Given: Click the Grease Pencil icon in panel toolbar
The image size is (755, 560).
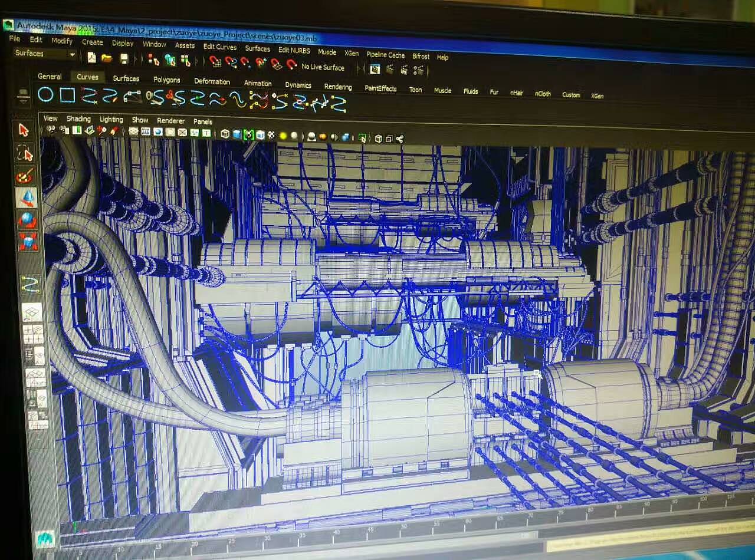Looking at the screenshot, I should point(114,131).
